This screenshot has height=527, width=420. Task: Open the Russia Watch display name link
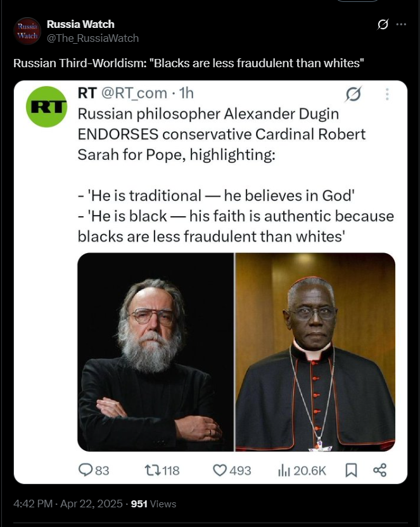coord(80,24)
